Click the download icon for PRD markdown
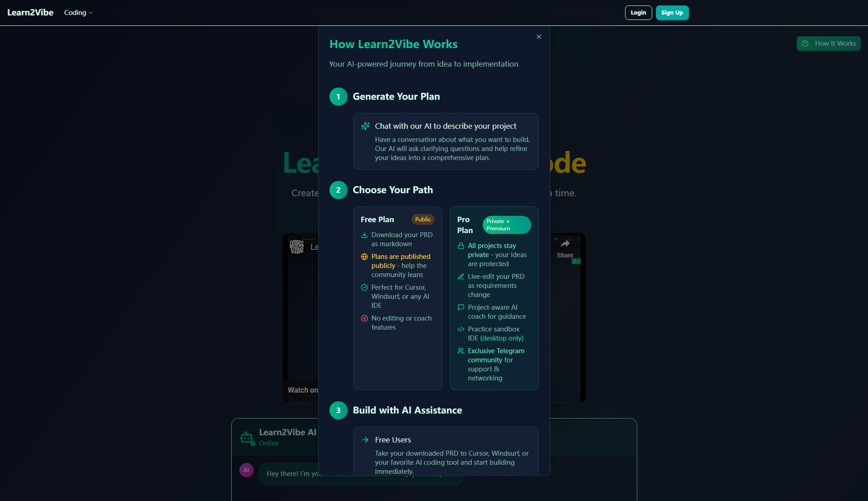The height and width of the screenshot is (501, 868). coord(364,235)
